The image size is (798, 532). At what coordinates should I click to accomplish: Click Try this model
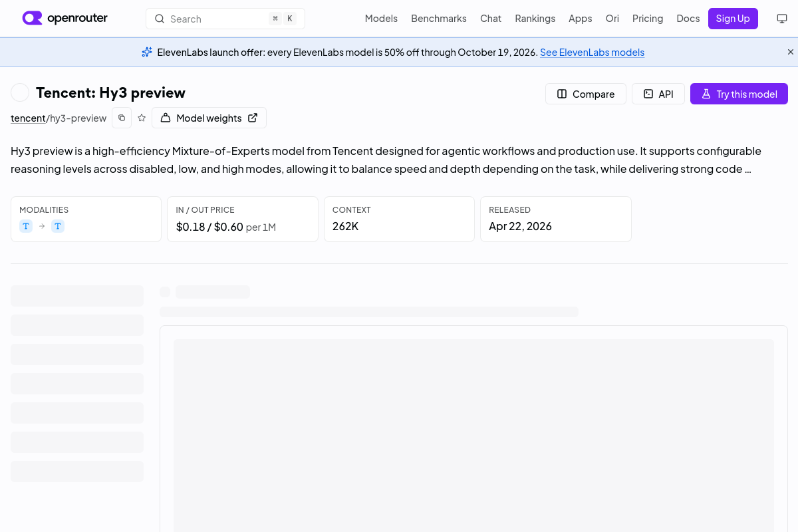click(739, 94)
